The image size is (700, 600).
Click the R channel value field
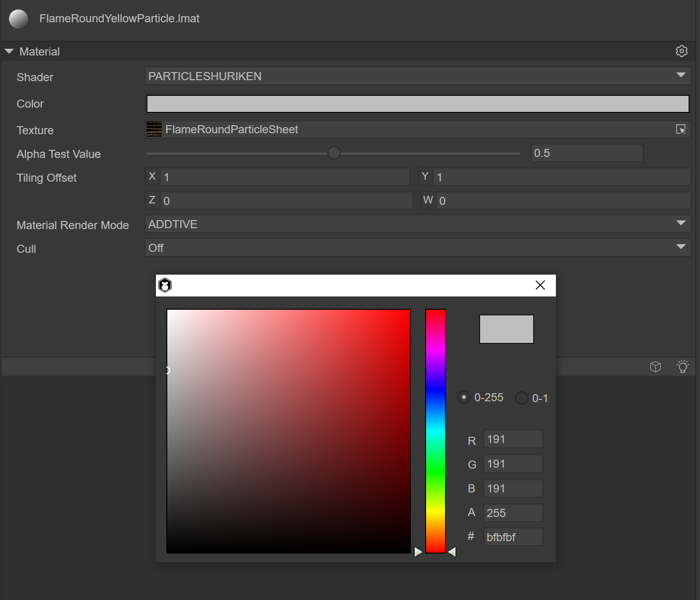click(513, 439)
